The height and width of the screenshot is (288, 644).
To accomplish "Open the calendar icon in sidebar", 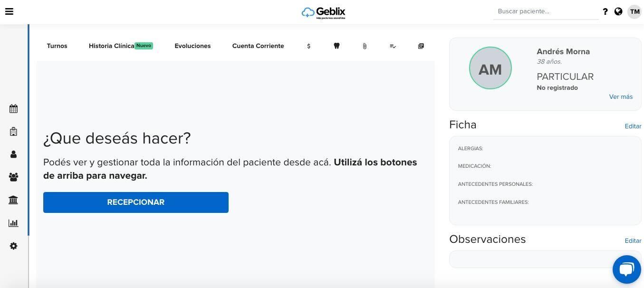I will [13, 109].
